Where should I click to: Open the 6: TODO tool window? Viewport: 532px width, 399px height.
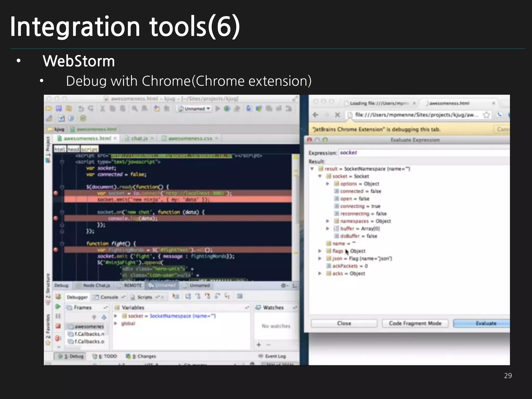[105, 356]
